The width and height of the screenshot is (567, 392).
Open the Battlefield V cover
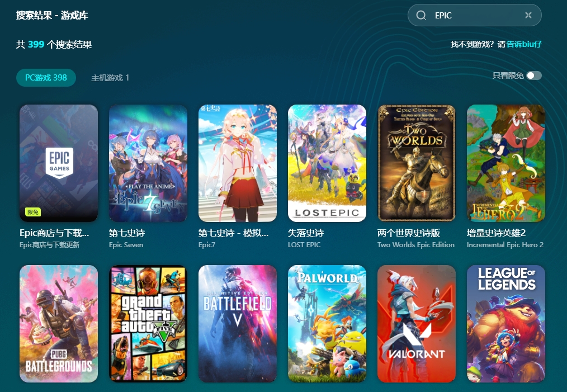[x=238, y=324]
